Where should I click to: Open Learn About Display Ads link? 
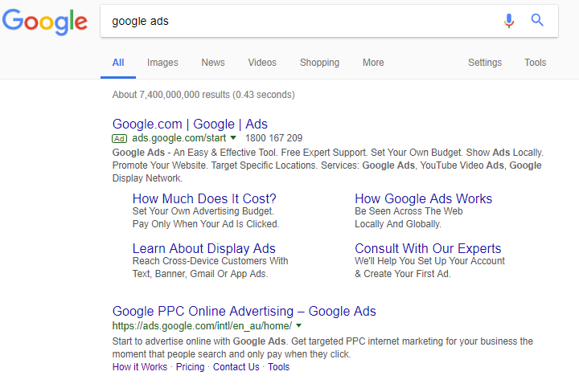tap(203, 248)
